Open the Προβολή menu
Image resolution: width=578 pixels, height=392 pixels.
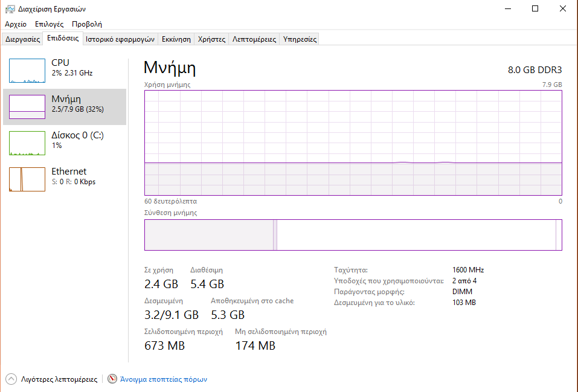(87, 24)
